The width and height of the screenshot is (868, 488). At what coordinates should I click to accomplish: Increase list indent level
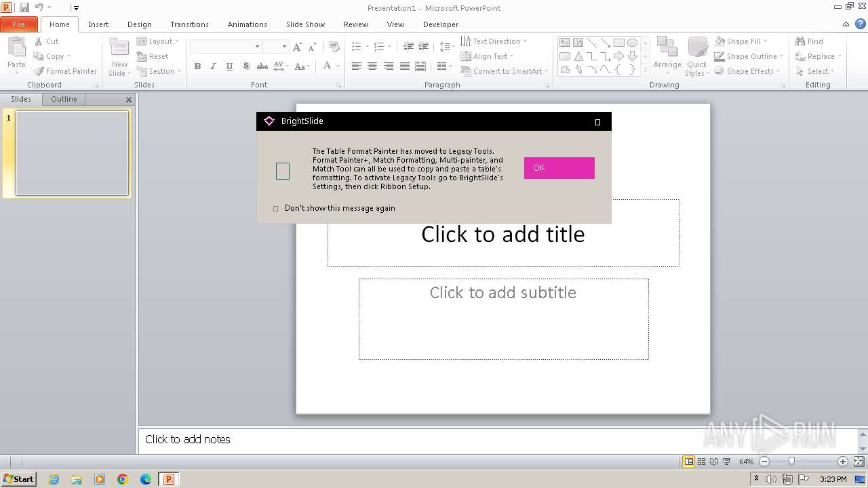[x=423, y=47]
